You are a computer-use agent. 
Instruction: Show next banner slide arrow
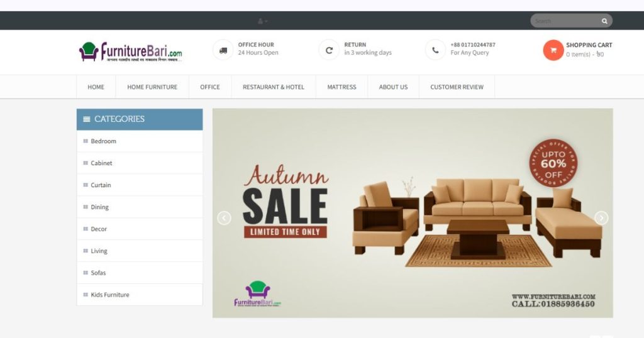(x=601, y=218)
